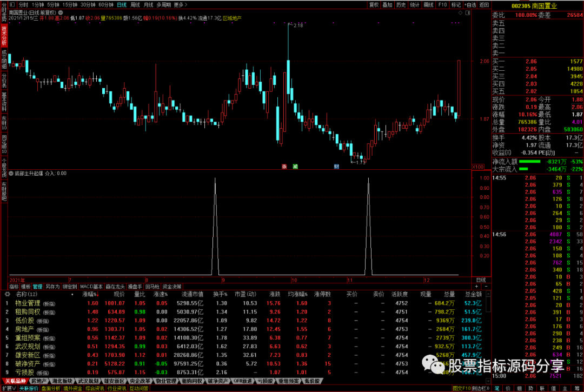584x392 pixels.
Task: Select the MACD基本 indicator
Action: [x=91, y=287]
